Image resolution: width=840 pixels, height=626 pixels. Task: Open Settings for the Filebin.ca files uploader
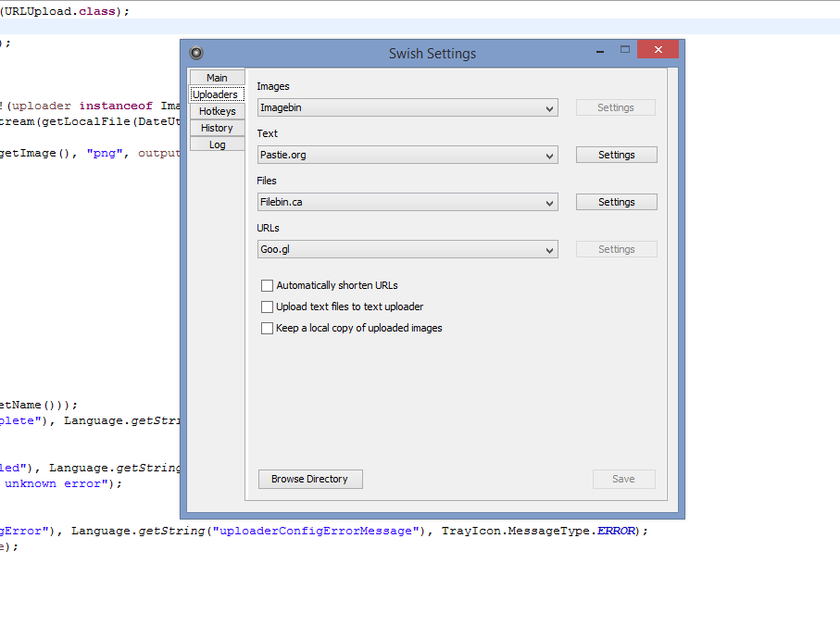pos(617,202)
